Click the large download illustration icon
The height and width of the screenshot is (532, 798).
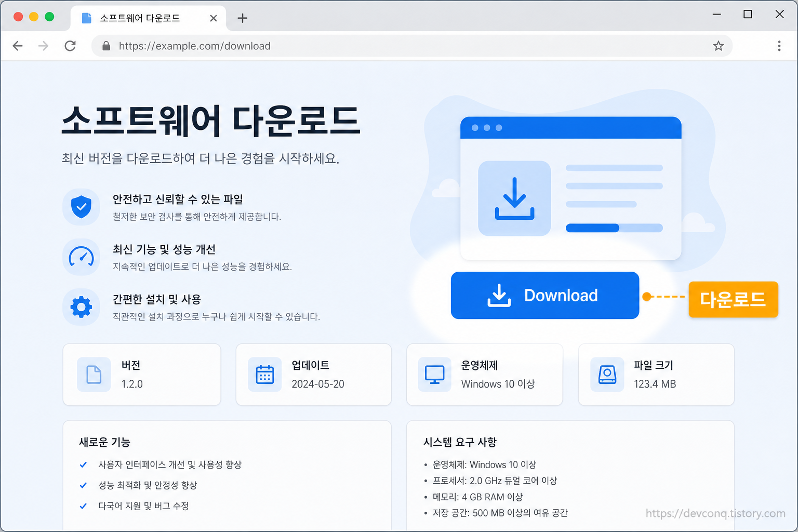(x=514, y=198)
